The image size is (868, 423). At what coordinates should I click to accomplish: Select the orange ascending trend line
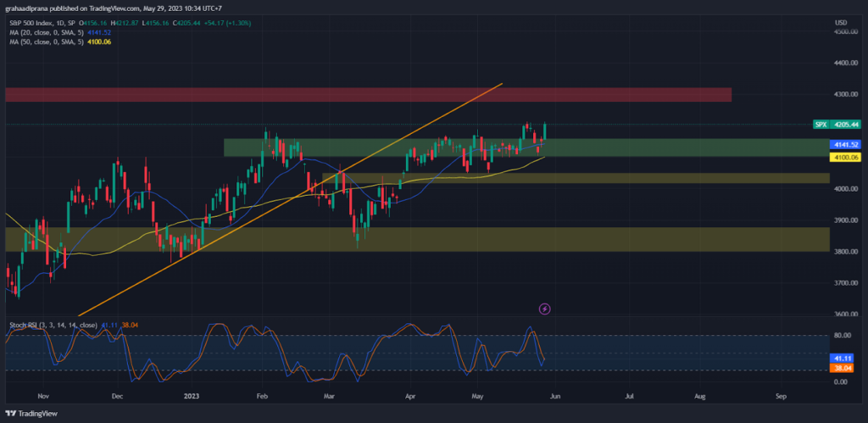(290, 200)
